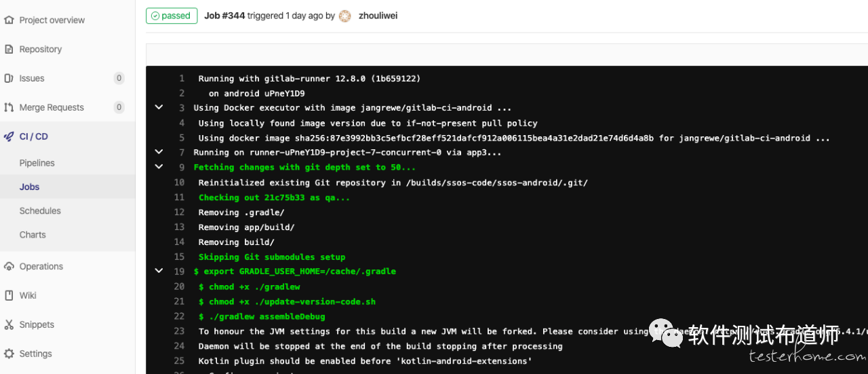Open the Schedules submenu item
868x374 pixels.
40,211
